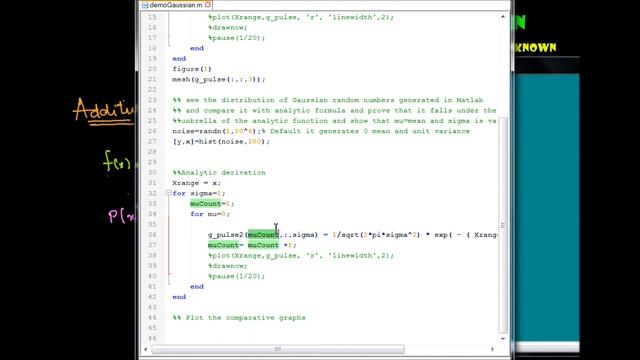Close the demoGaussian.m tab

coord(208,5)
